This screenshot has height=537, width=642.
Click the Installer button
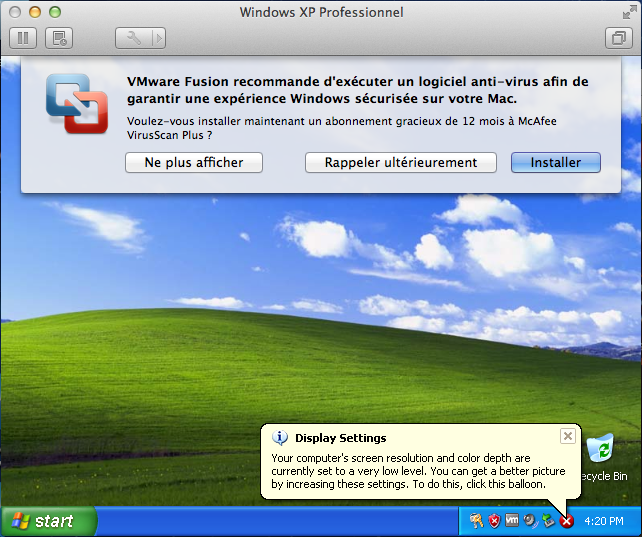[556, 162]
